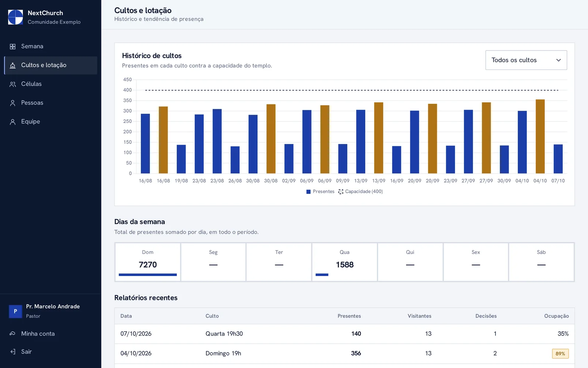The width and height of the screenshot is (588, 368).
Task: Click the Data column header
Action: pyautogui.click(x=126, y=316)
